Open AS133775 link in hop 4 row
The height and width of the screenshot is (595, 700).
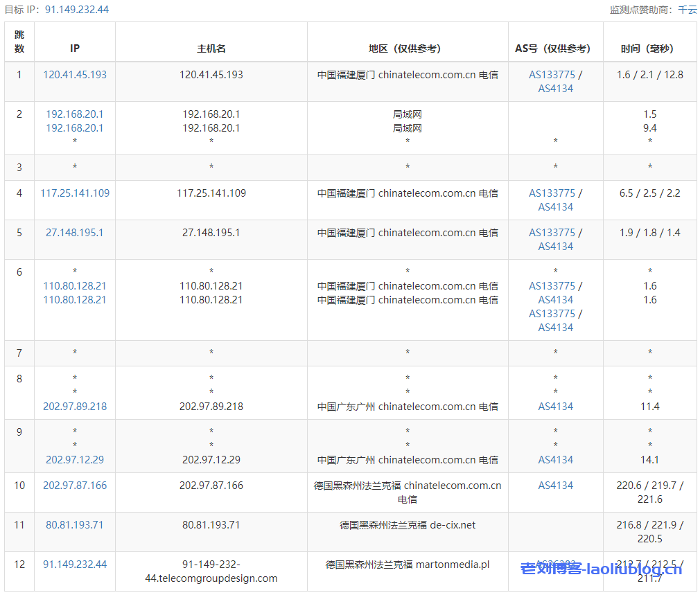click(552, 193)
